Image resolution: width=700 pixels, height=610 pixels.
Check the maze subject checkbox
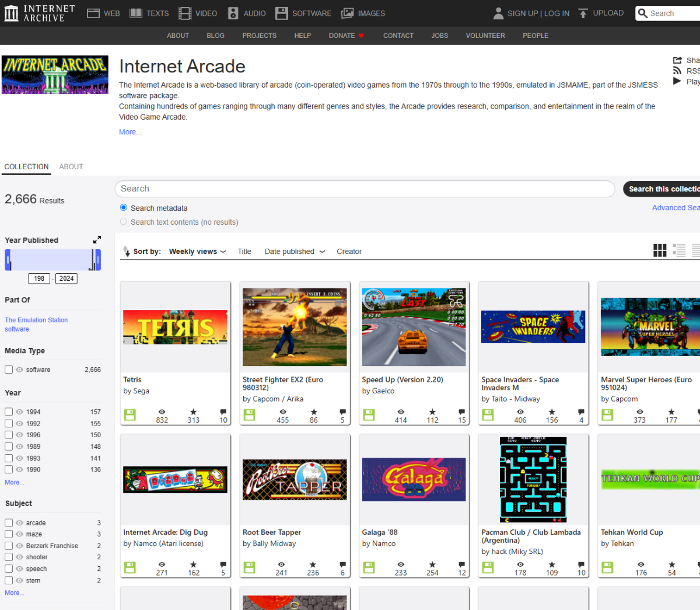(x=9, y=534)
